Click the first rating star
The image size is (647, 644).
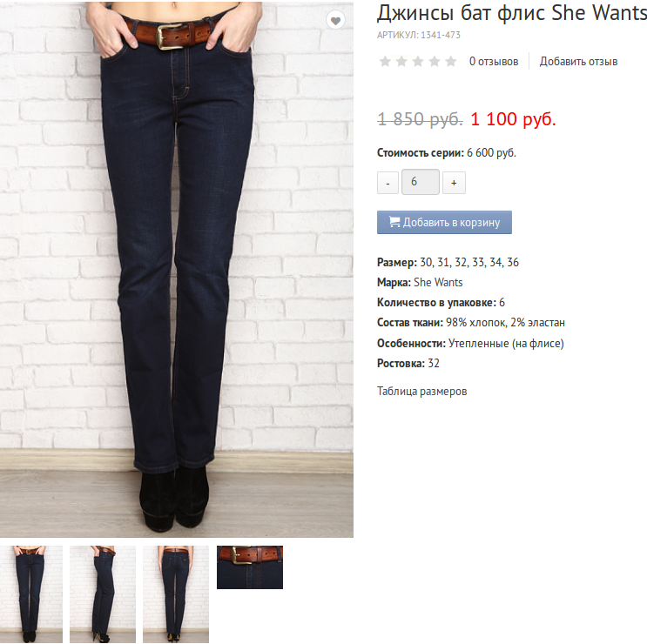(385, 62)
